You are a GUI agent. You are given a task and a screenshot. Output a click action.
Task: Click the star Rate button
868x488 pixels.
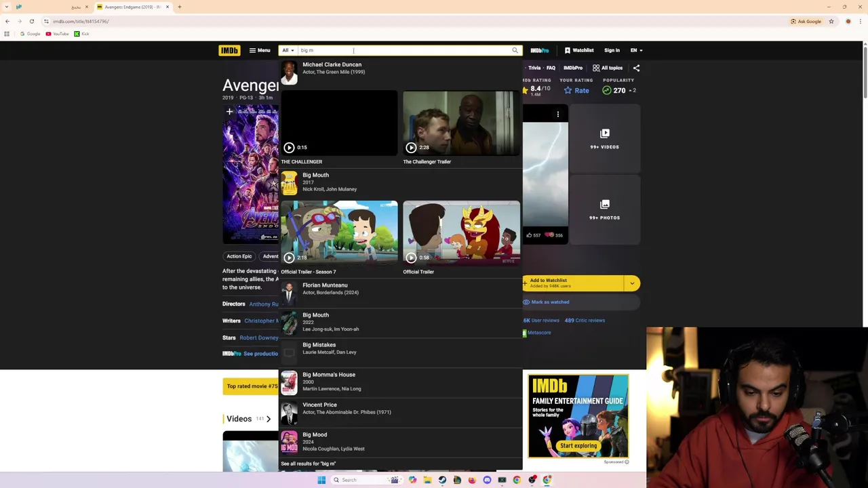point(577,90)
